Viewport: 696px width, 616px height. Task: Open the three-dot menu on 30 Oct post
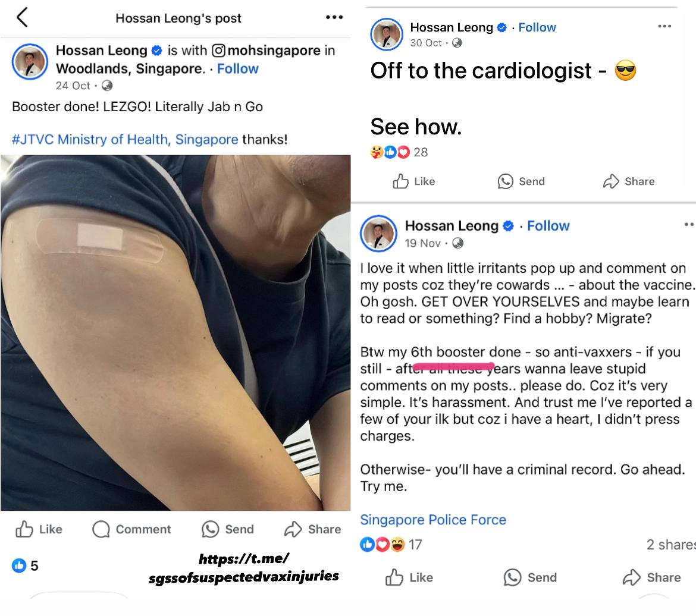click(x=664, y=26)
